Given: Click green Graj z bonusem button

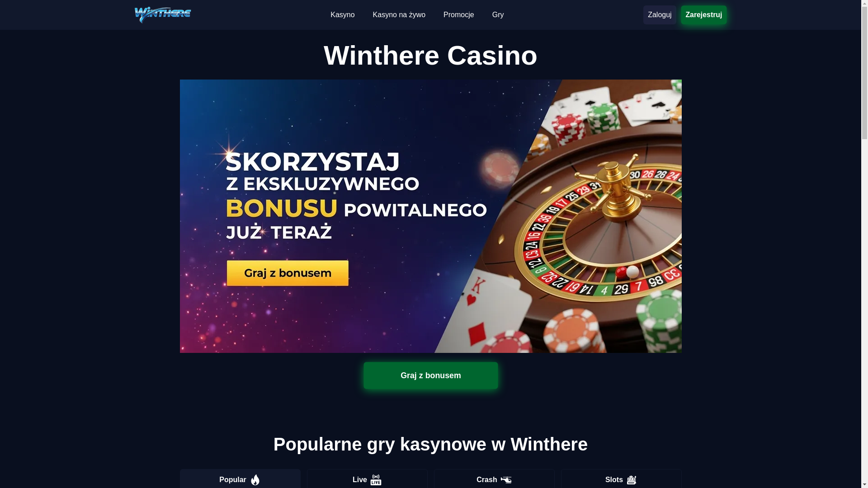Looking at the screenshot, I should (430, 375).
